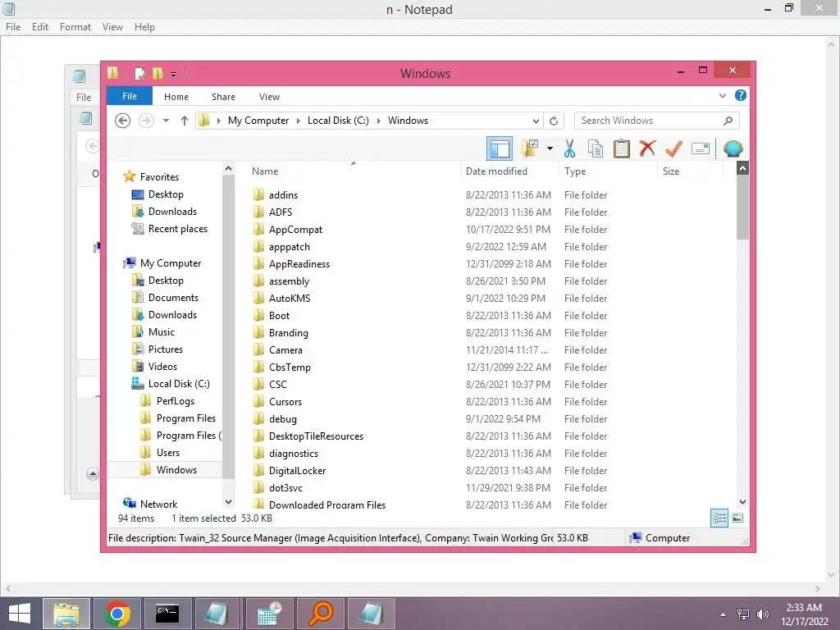Screen dimensions: 840x630
Task: Select Pictures in navigation pane
Action: tap(158, 349)
